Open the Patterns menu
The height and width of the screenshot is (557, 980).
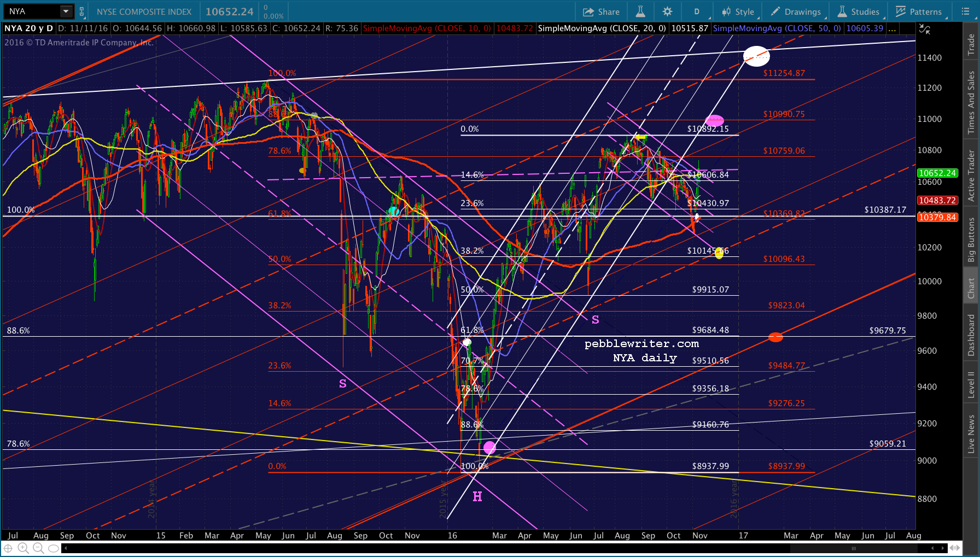(x=919, y=11)
